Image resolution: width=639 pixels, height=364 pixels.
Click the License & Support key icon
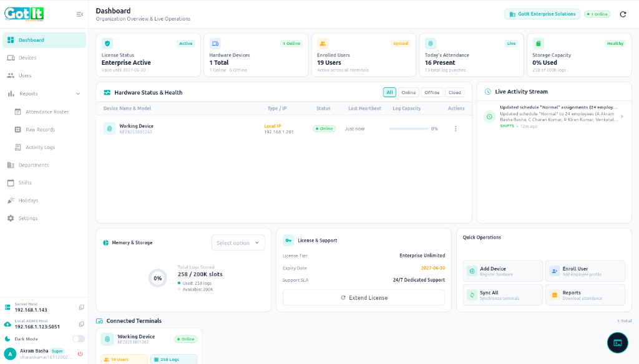click(x=288, y=240)
